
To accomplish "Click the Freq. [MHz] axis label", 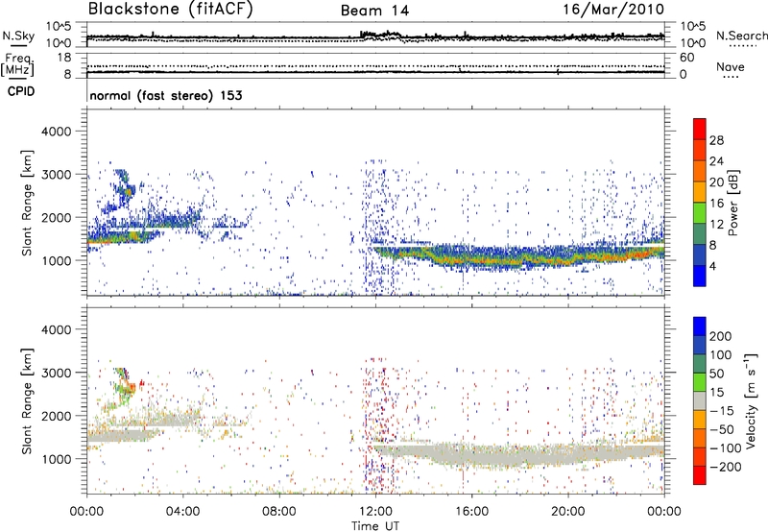I will [x=18, y=65].
